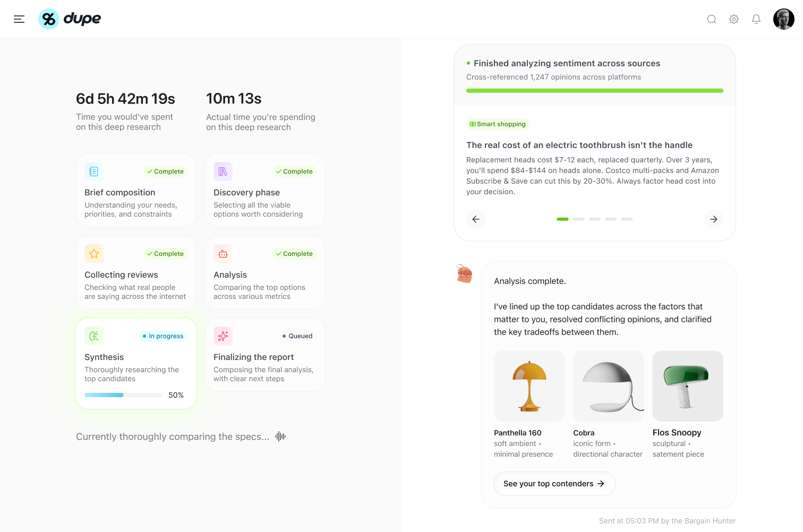This screenshot has width=803, height=532.
Task: Open the notifications bell
Action: click(x=756, y=19)
